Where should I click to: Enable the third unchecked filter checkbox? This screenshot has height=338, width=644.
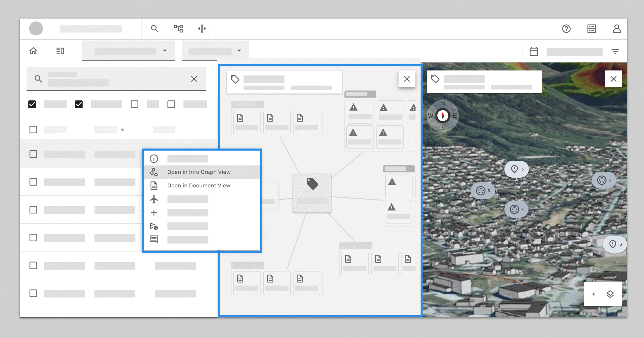135,104
